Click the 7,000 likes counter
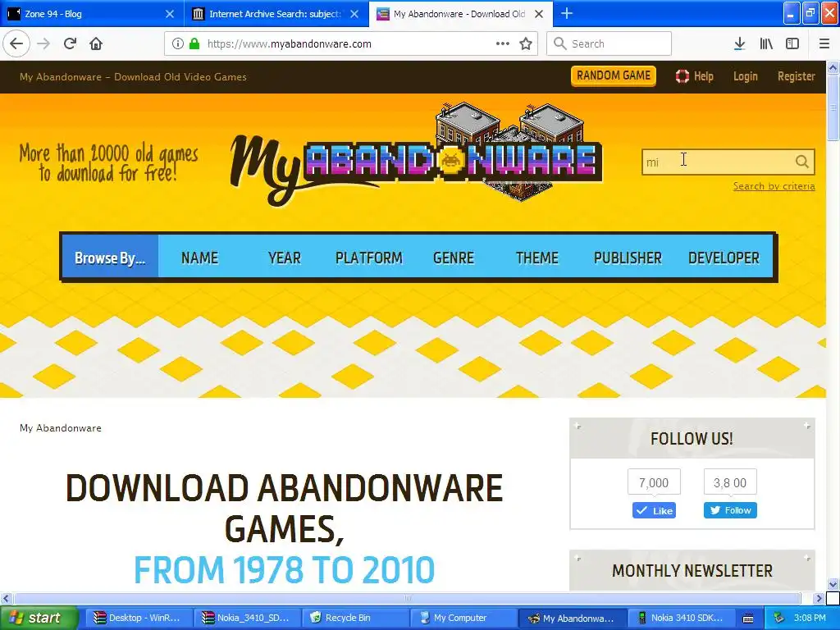 click(x=654, y=482)
